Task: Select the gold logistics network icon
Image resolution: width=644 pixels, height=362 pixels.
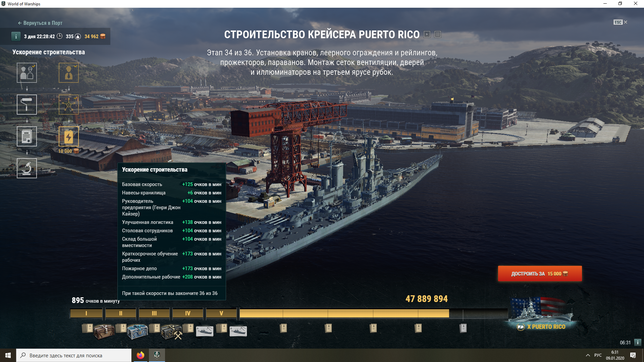Action: pyautogui.click(x=69, y=105)
